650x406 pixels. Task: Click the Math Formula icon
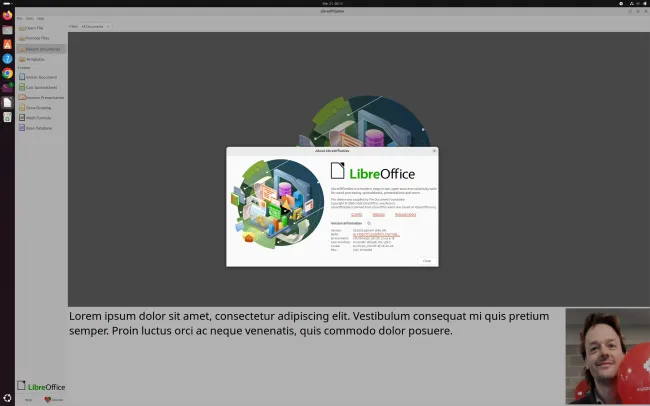tap(22, 118)
